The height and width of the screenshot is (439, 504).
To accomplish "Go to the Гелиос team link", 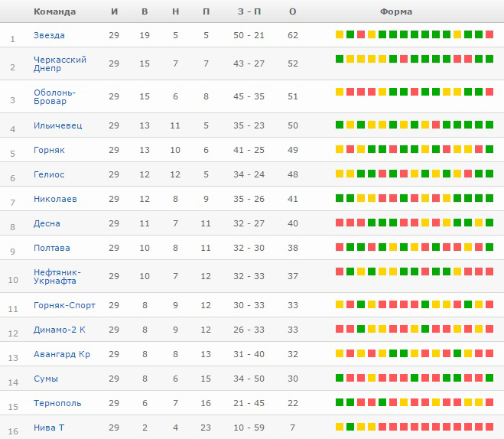I will pyautogui.click(x=49, y=174).
